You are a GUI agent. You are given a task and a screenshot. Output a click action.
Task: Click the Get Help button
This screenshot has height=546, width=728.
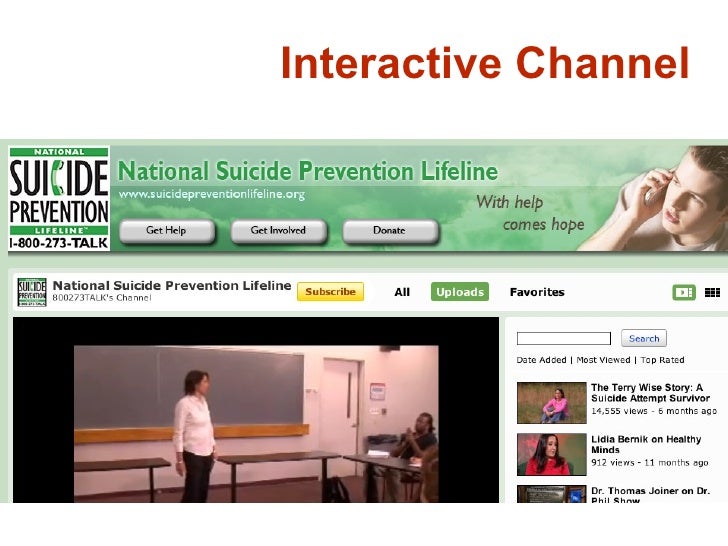point(167,231)
